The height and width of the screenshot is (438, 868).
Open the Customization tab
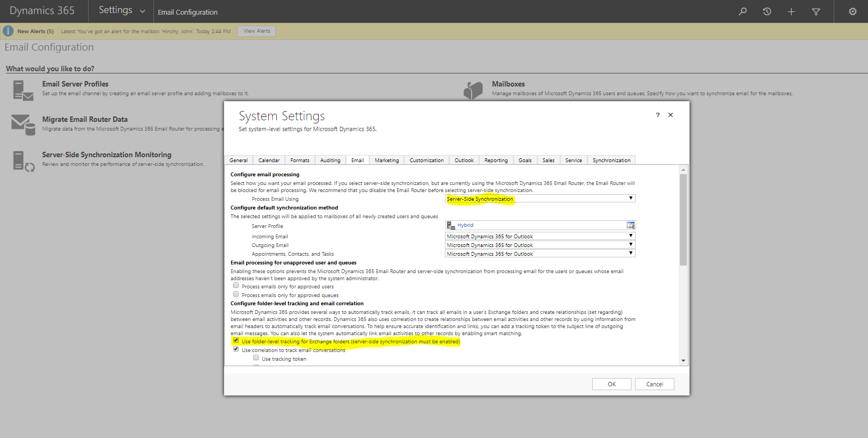[426, 160]
